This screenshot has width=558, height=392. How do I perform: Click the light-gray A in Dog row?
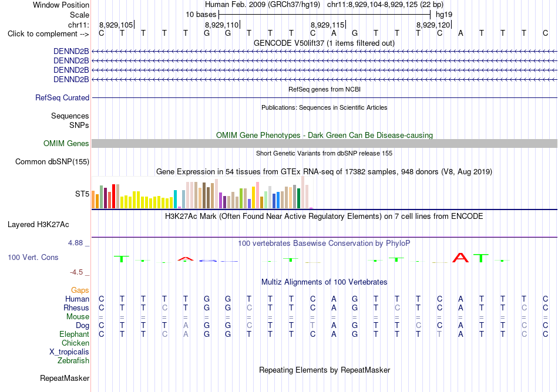(186, 325)
